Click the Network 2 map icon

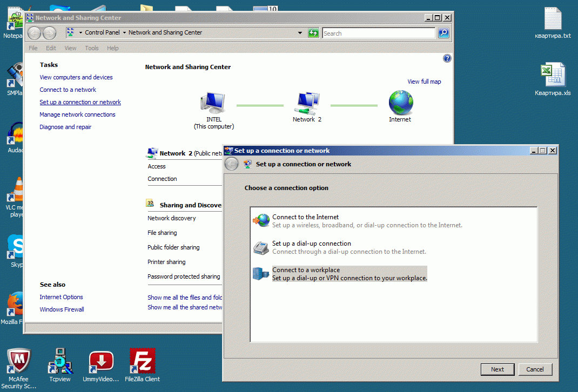[x=307, y=104]
